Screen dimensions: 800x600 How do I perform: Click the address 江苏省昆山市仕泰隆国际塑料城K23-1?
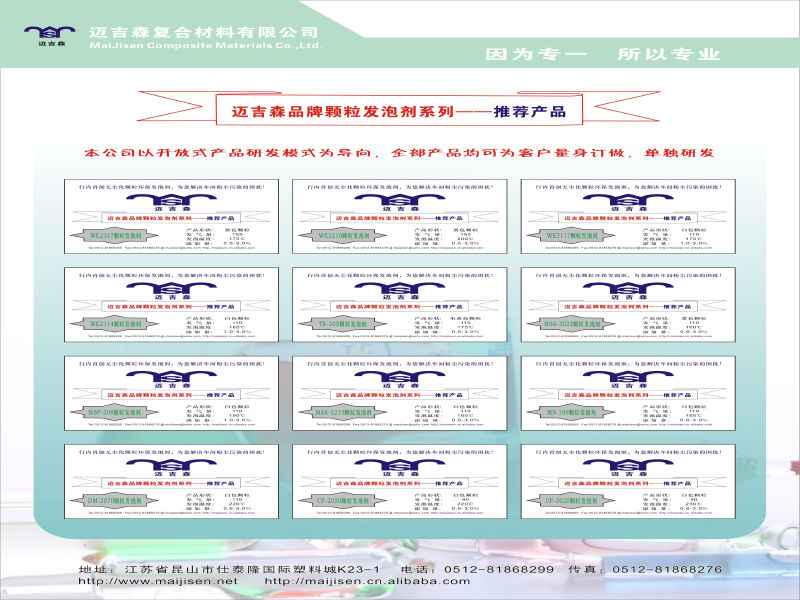pos(252,569)
